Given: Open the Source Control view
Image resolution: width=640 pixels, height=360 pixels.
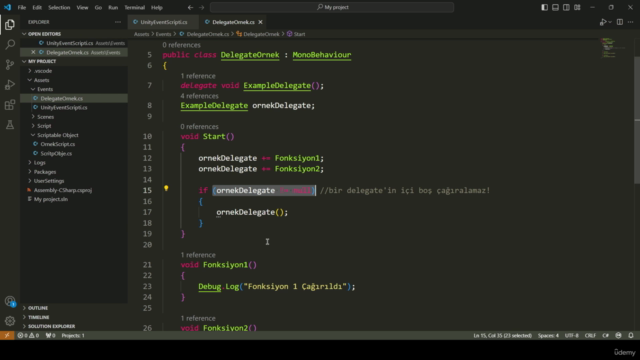Looking at the screenshot, I should [x=10, y=64].
